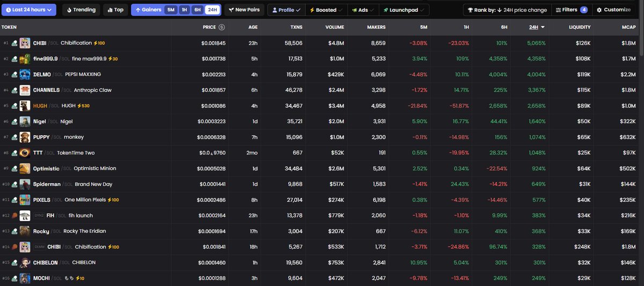Sort by the TXNS column header
Screen dimensions: 644x286
click(x=296, y=27)
